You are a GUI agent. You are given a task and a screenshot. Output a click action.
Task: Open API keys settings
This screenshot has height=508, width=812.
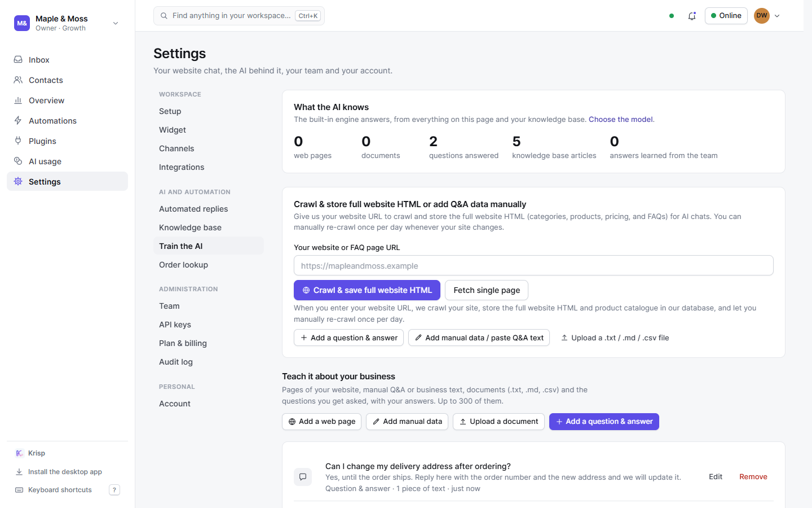(x=209, y=325)
